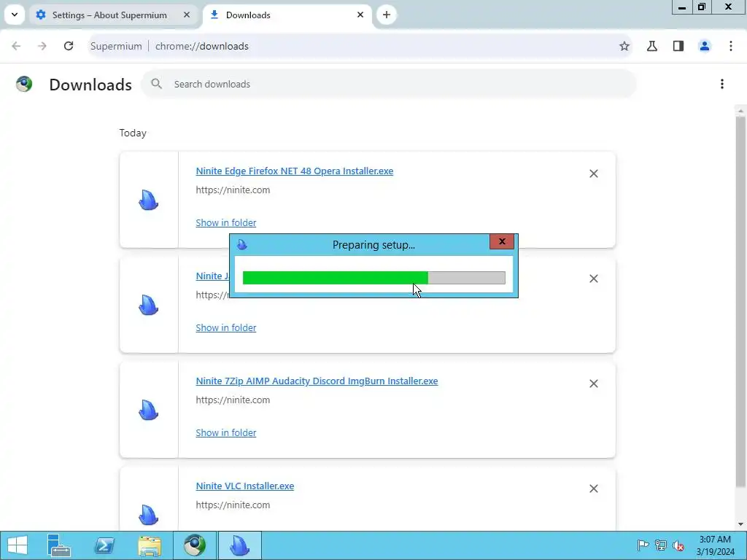The width and height of the screenshot is (747, 560).
Task: Remove 7Zip AIMP installer from list
Action: (594, 384)
